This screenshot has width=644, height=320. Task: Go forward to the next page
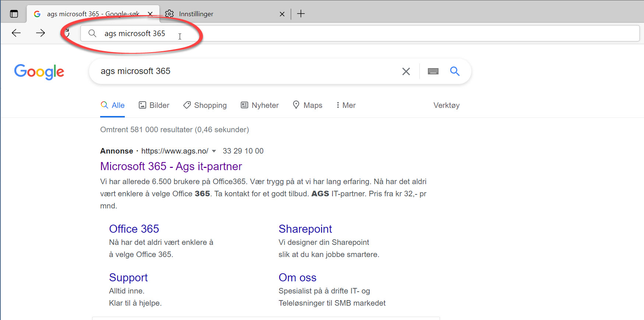point(41,33)
